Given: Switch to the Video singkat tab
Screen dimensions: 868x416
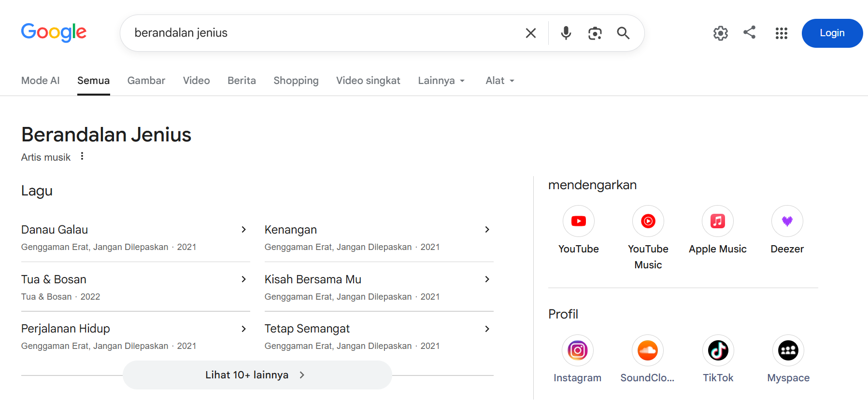Looking at the screenshot, I should [369, 81].
